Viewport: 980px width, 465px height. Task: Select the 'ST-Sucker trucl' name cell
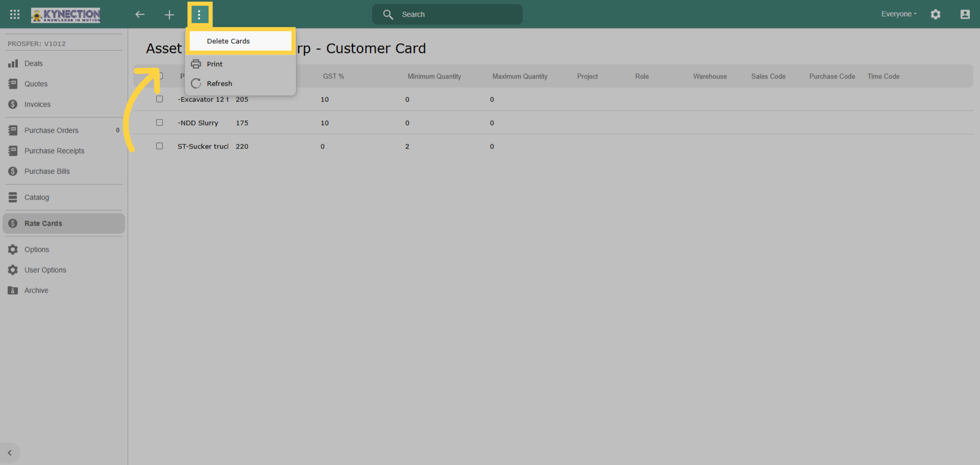tap(203, 146)
